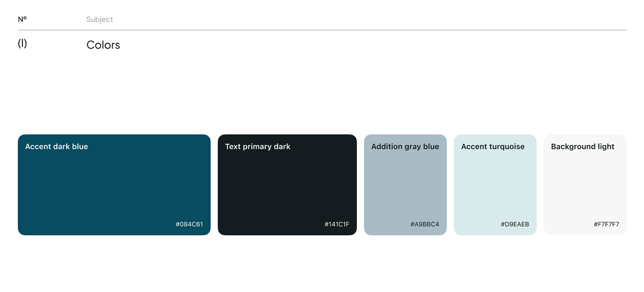
Task: Click the N° column header
Action: tap(22, 19)
